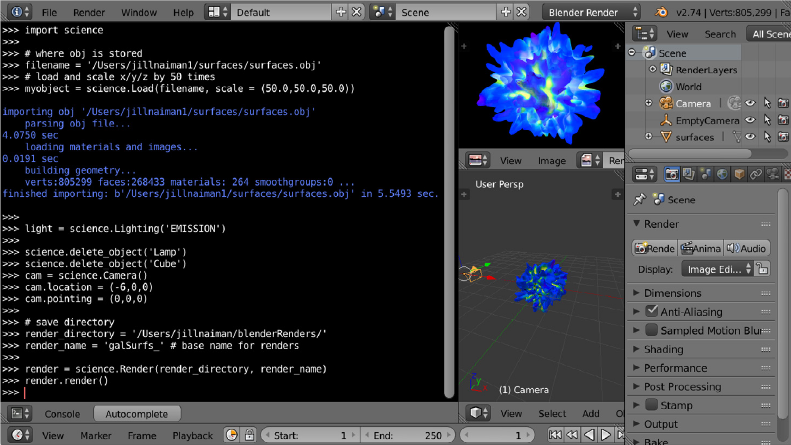Click the Audio render button
This screenshot has width=791, height=445.
coord(747,248)
